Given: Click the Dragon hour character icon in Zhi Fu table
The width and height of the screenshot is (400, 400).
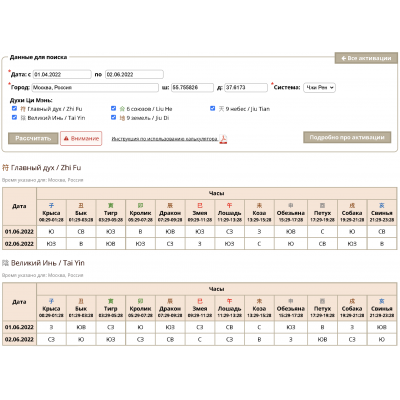Looking at the screenshot, I should coord(170,205).
